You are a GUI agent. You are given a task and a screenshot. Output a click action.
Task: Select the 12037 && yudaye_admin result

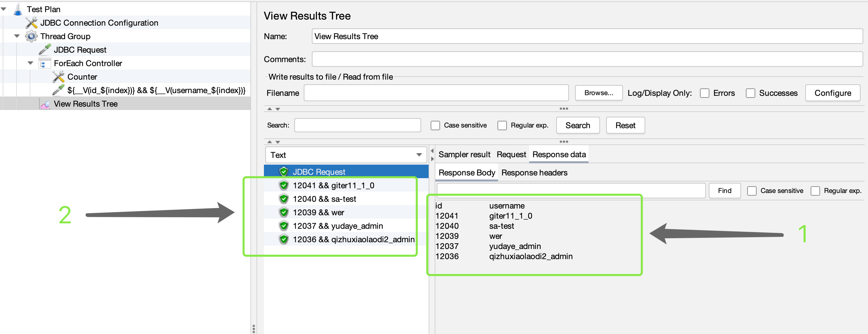tap(338, 226)
